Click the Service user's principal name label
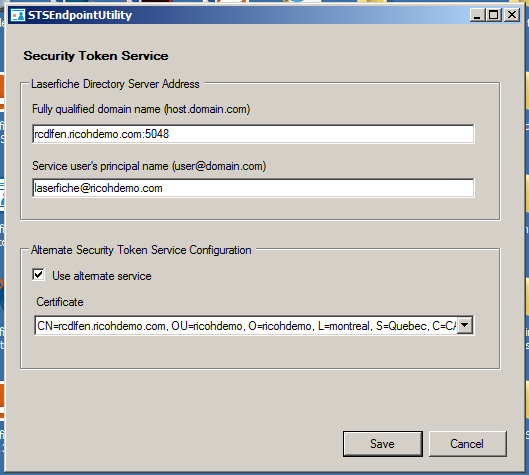Image resolution: width=529 pixels, height=475 pixels. pos(149,166)
